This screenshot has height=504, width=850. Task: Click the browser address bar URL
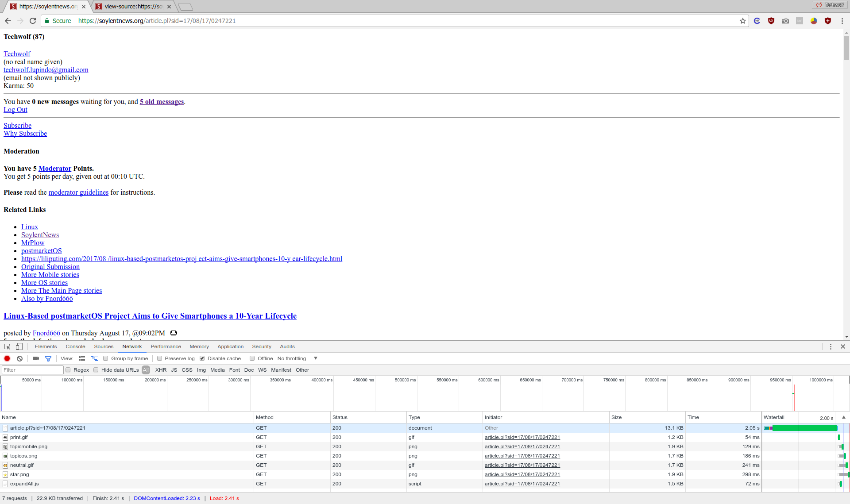(157, 21)
